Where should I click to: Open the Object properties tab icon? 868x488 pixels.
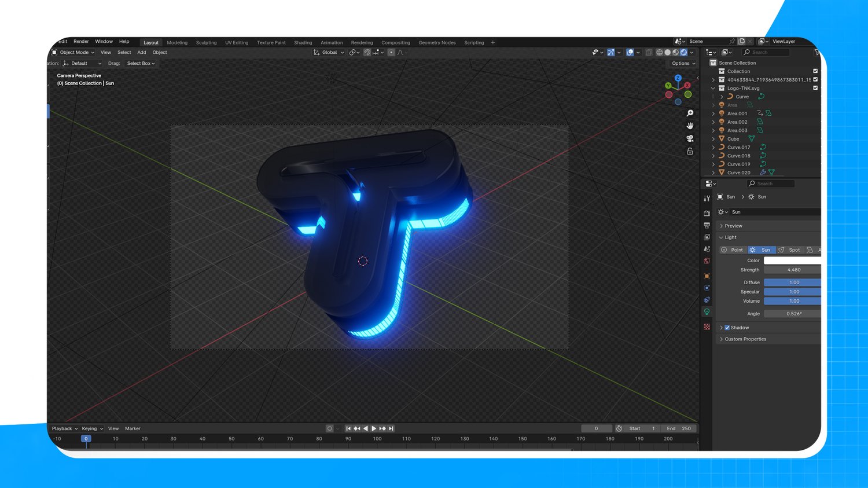tap(707, 276)
